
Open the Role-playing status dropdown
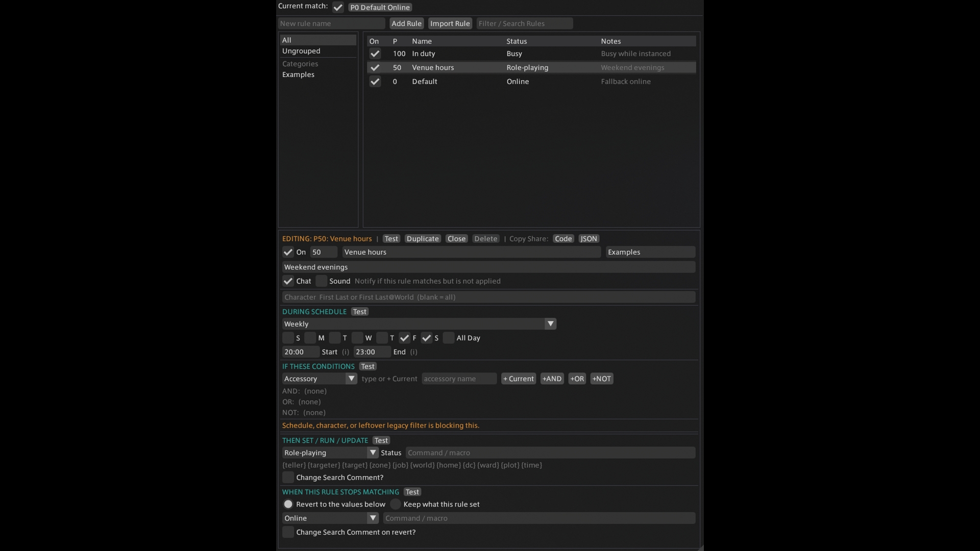click(x=330, y=453)
